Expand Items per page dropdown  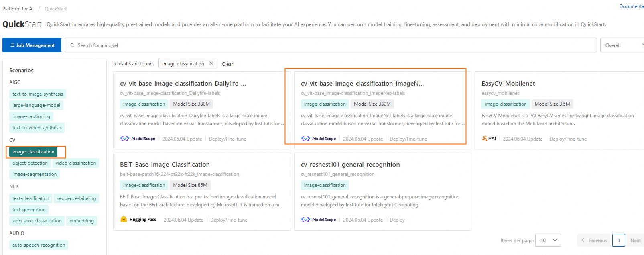[x=548, y=240]
